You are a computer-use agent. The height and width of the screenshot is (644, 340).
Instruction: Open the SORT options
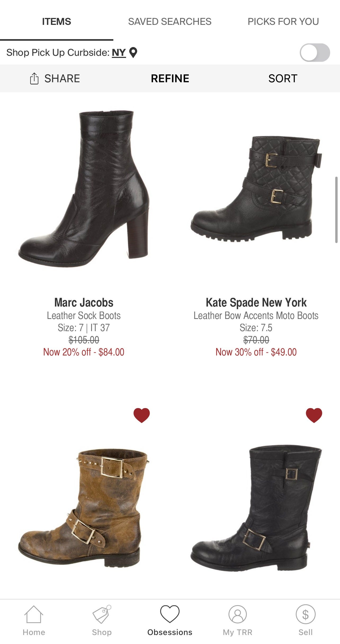[x=283, y=79]
